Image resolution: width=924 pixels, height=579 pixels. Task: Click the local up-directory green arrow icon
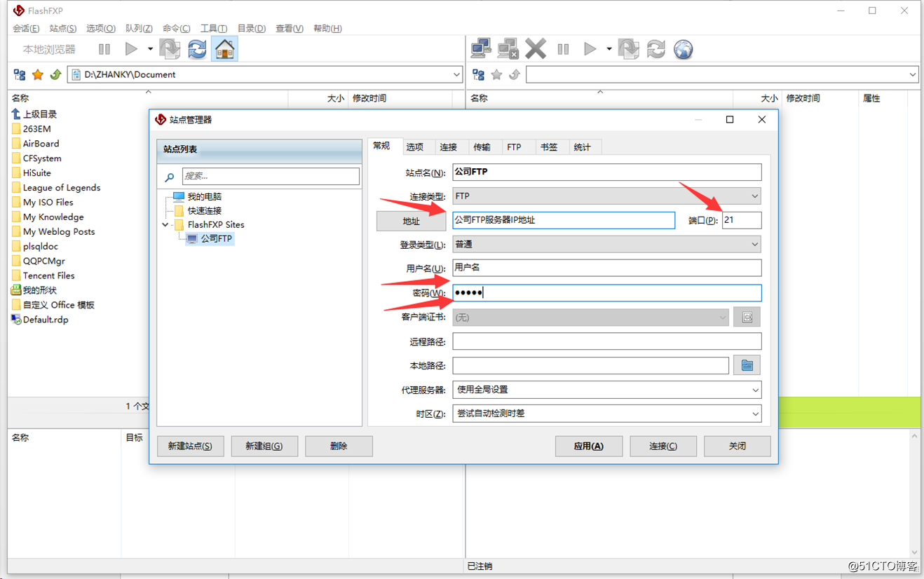[55, 74]
